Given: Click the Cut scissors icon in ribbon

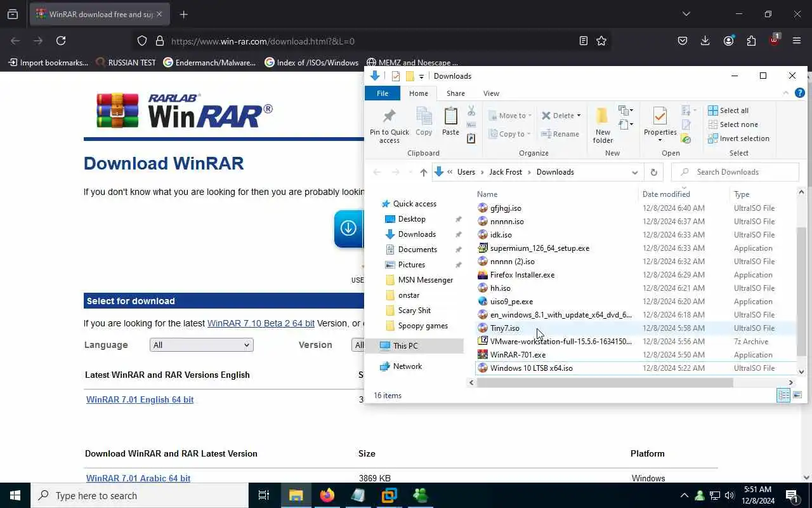Looking at the screenshot, I should click(x=471, y=111).
